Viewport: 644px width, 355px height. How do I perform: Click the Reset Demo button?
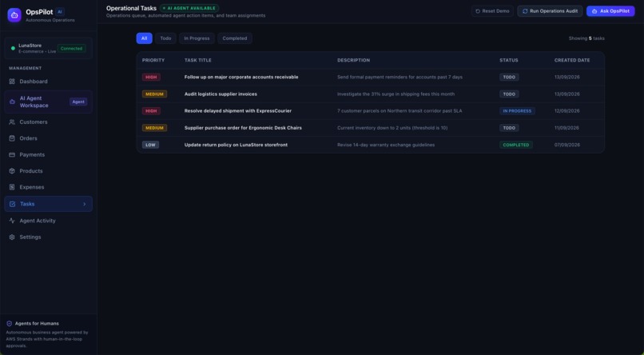[x=492, y=11]
